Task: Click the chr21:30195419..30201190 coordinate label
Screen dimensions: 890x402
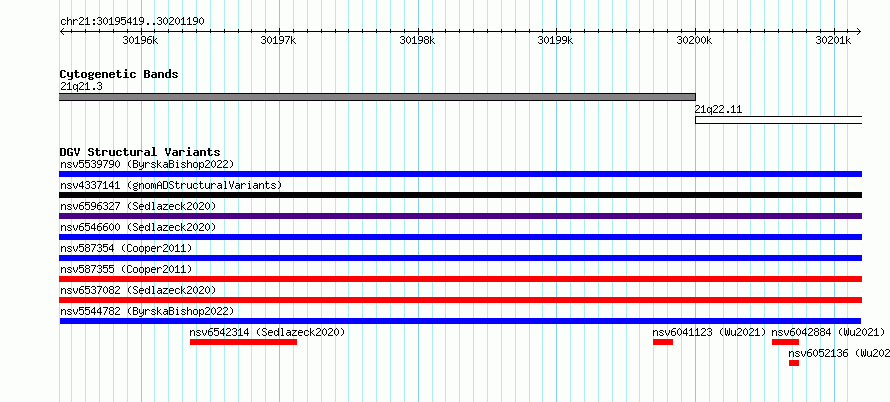Action: click(x=132, y=22)
